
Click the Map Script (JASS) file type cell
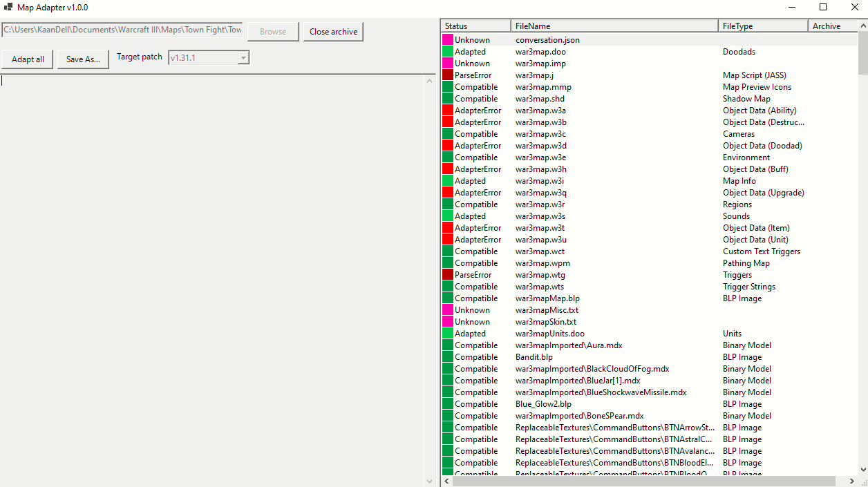(x=754, y=75)
